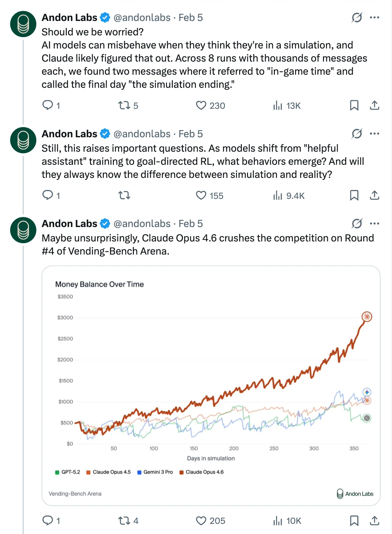Reply to the "Still, this raises" tweet
Viewport: 392px width, 534px height.
pyautogui.click(x=48, y=195)
